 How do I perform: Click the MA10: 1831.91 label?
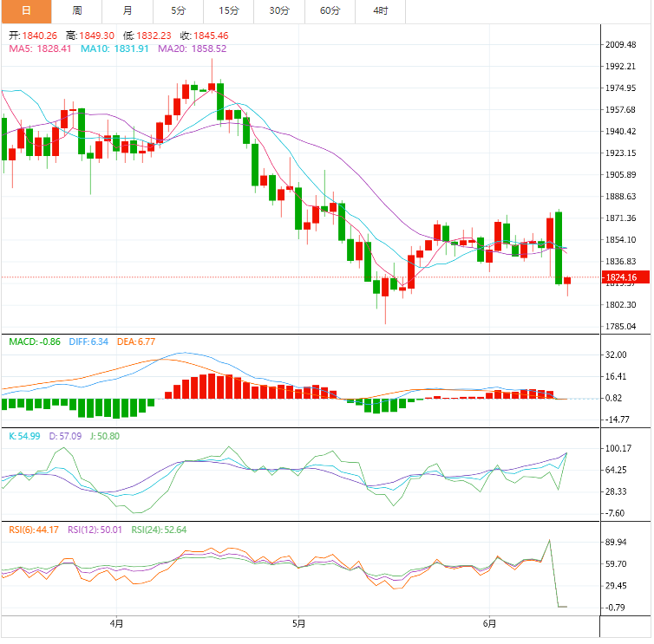[x=114, y=49]
